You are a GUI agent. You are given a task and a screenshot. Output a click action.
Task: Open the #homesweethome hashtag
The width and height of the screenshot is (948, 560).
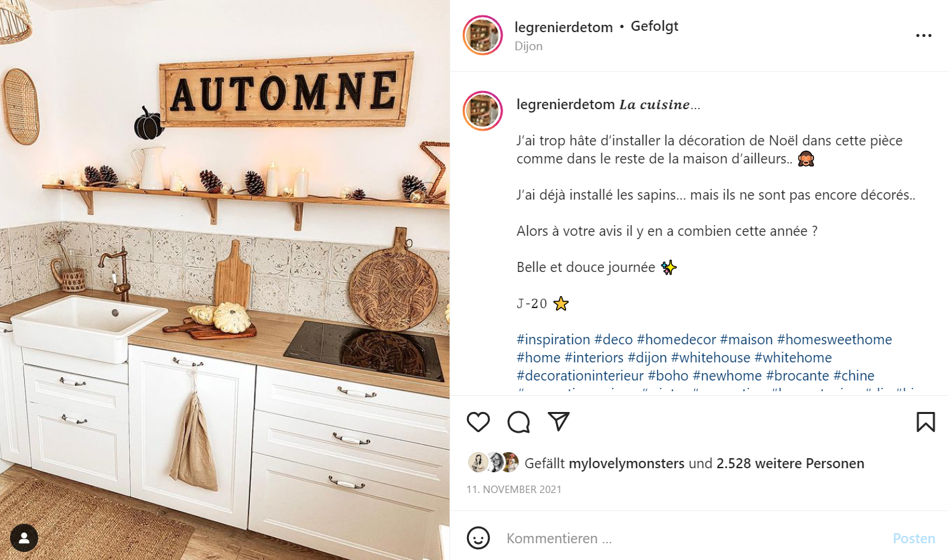pos(835,340)
